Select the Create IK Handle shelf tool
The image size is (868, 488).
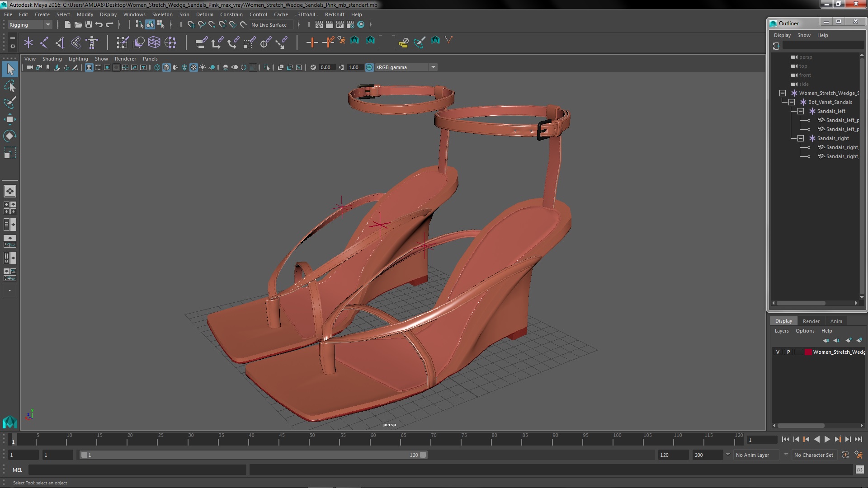(60, 42)
